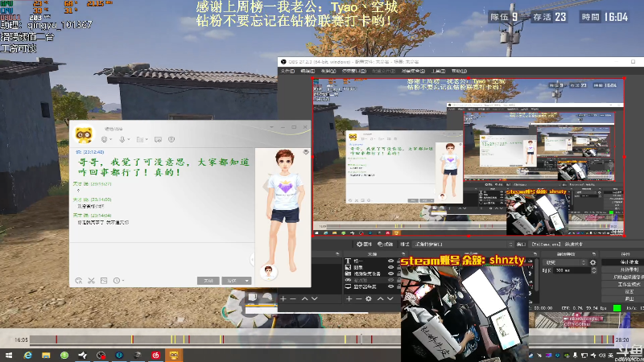
Task: Move the source down in the OBS sources panel
Action: point(390,298)
